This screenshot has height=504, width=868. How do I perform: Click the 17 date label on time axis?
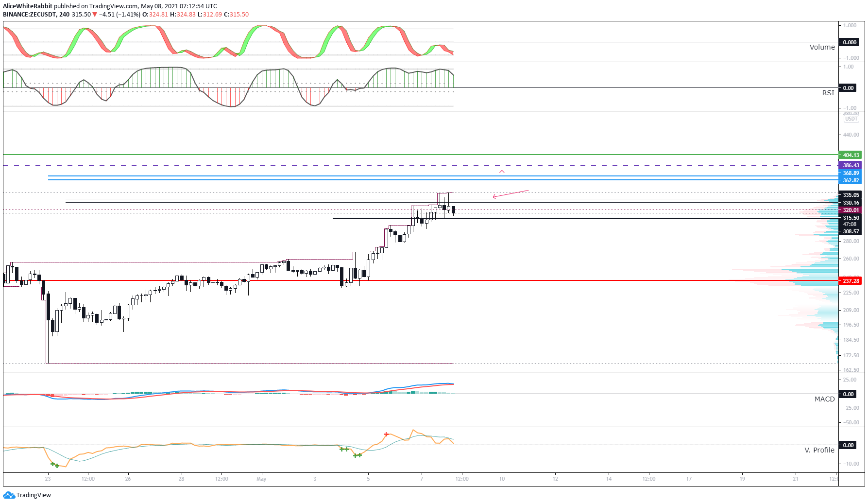689,479
